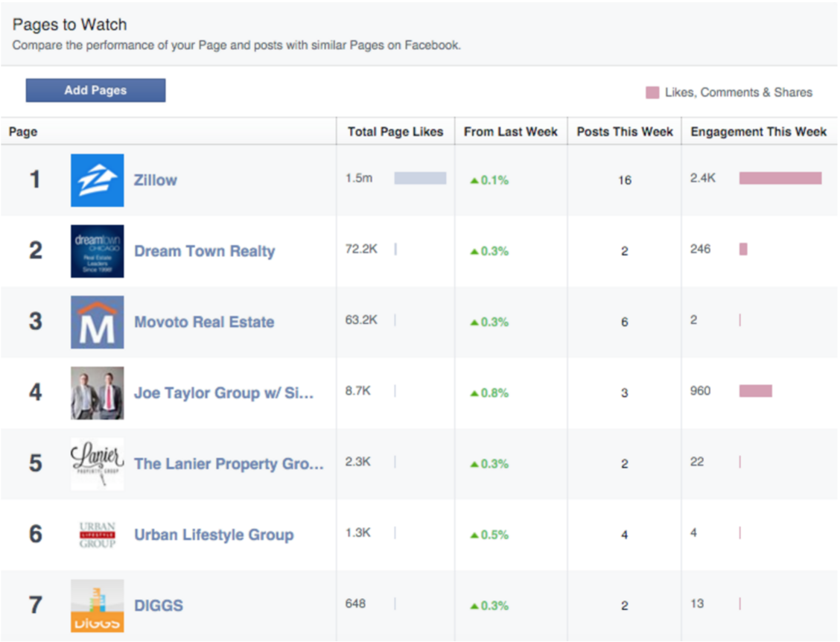This screenshot has height=642, width=840.
Task: Click the Lanier Property Group logo
Action: pos(97,463)
